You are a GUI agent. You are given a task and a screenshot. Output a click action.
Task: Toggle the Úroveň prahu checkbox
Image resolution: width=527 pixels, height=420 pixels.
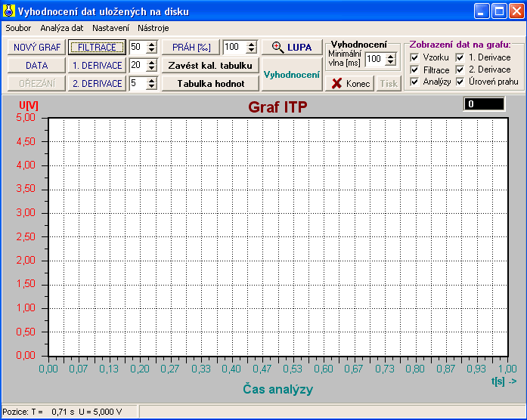[460, 82]
